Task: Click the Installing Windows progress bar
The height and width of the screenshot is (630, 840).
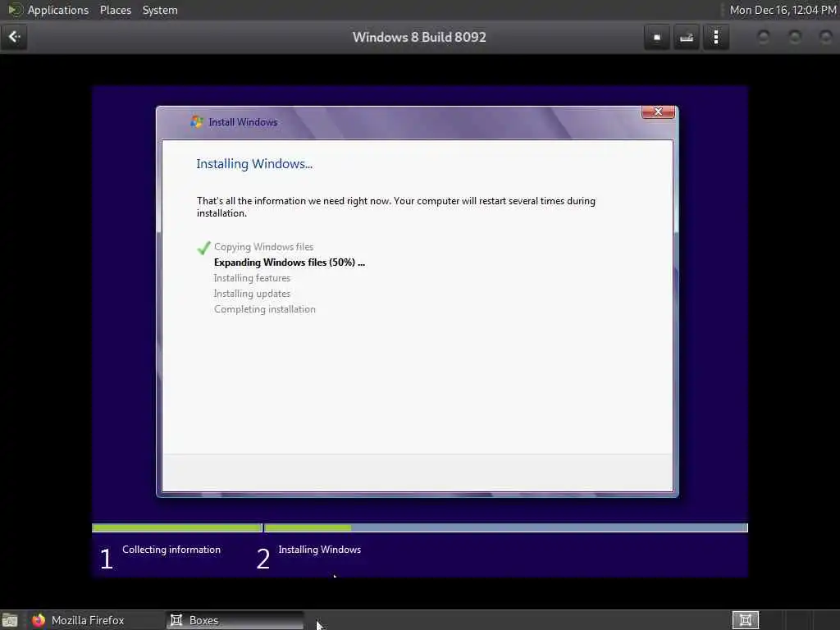Action: pyautogui.click(x=506, y=528)
